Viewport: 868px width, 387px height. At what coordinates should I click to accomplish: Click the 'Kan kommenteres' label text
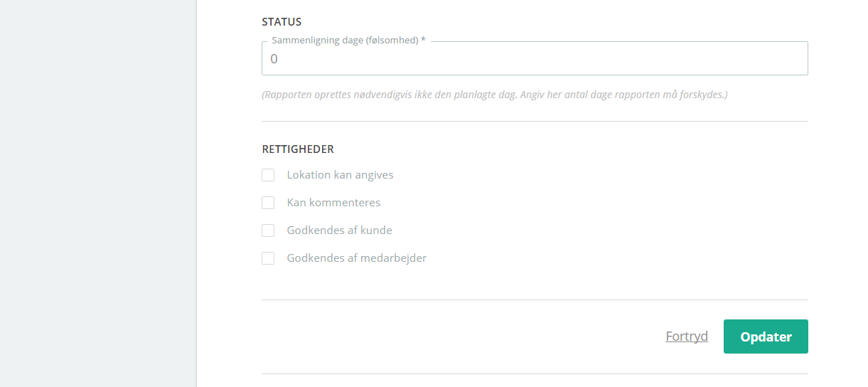(333, 203)
